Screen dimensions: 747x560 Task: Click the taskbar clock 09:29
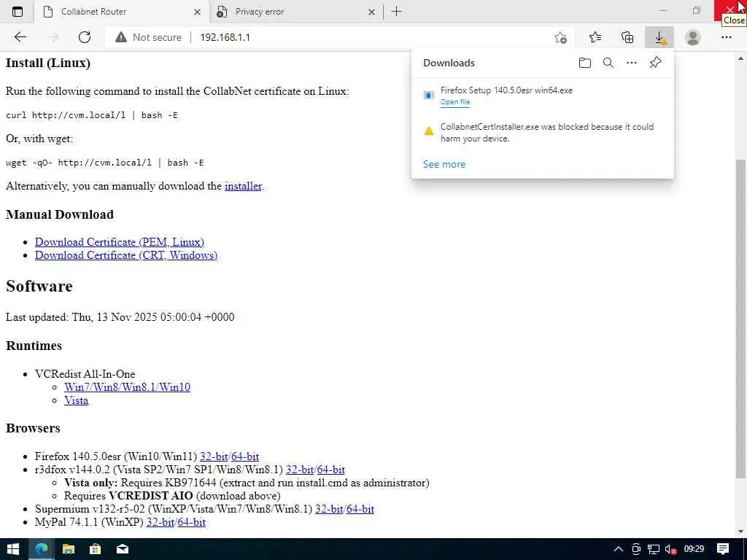tap(694, 549)
